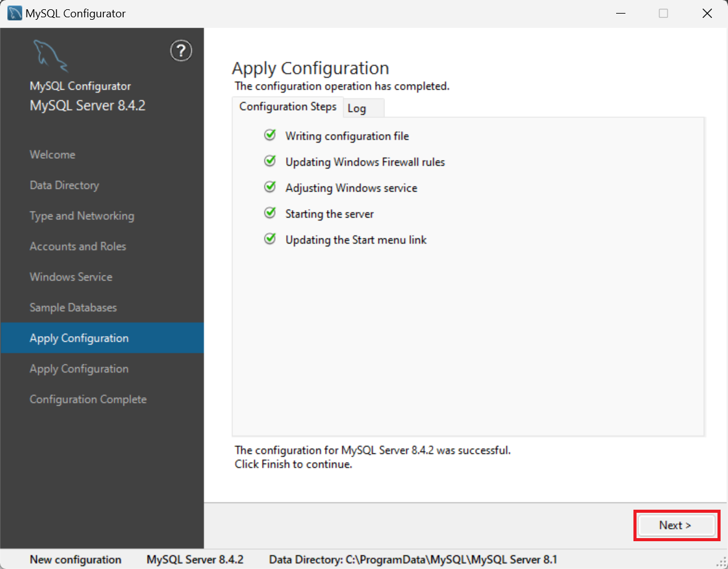Click the MySQL dolphin logo in the sidebar
This screenshot has width=728, height=569.
click(51, 56)
